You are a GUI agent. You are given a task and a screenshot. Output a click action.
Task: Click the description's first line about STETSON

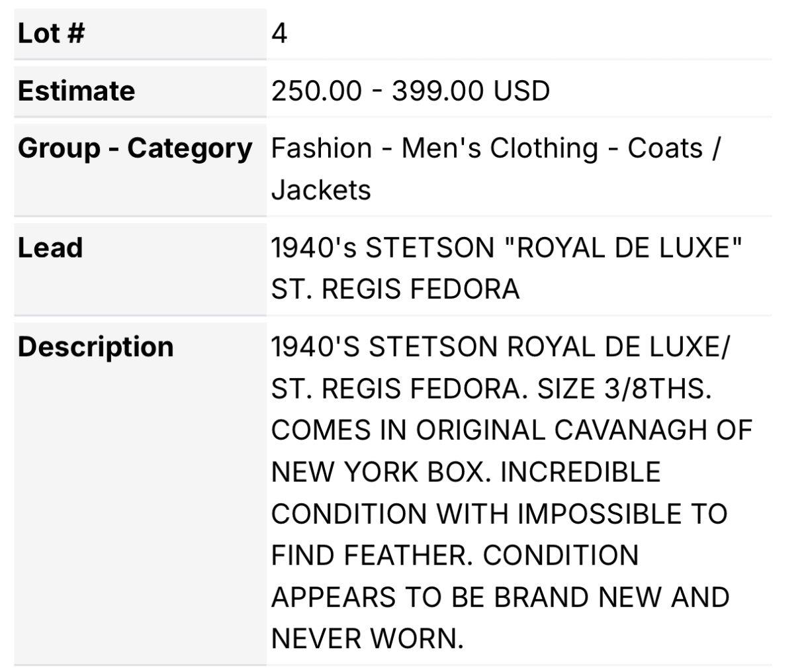coord(500,347)
